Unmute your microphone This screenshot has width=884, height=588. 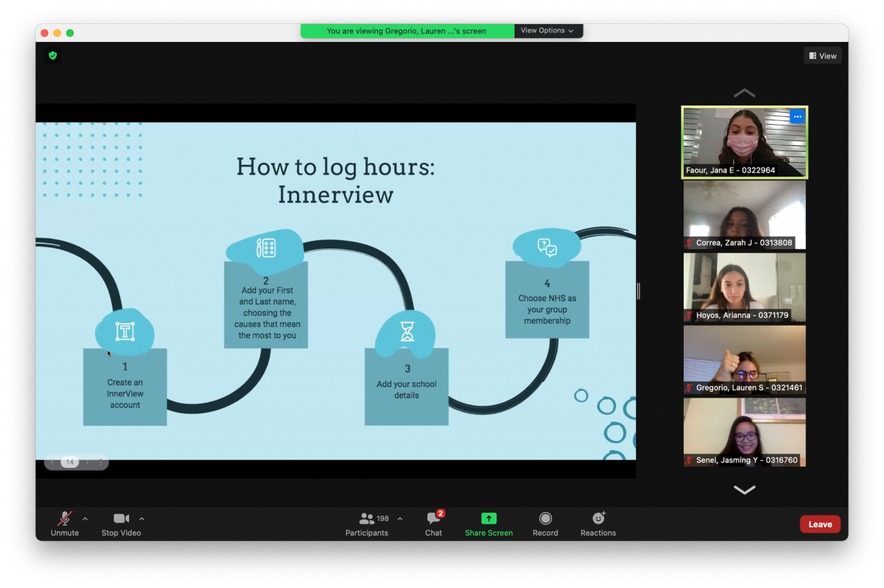coord(65,524)
